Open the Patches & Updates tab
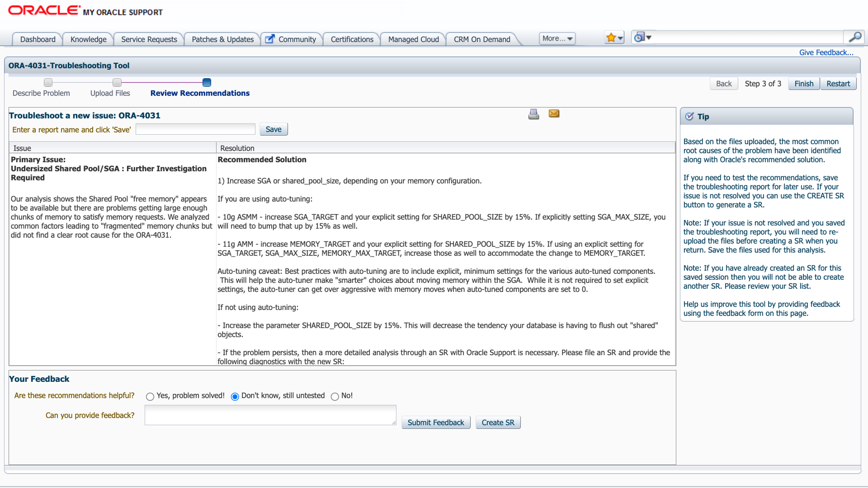This screenshot has width=868, height=488. click(222, 39)
